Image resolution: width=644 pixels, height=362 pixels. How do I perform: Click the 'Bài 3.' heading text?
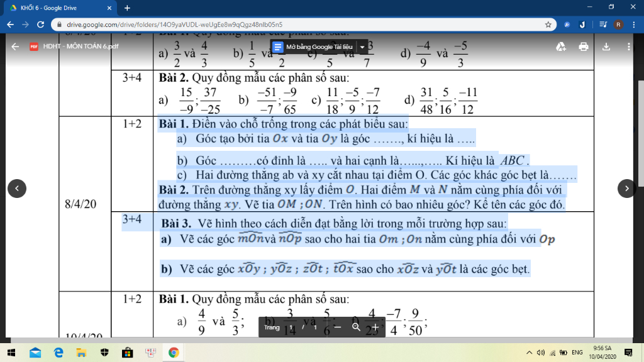click(x=176, y=224)
